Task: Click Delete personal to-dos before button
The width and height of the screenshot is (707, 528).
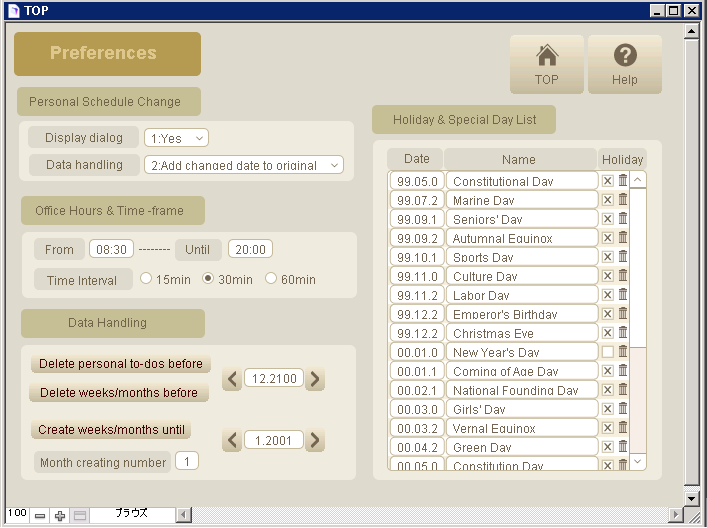Action: (121, 364)
